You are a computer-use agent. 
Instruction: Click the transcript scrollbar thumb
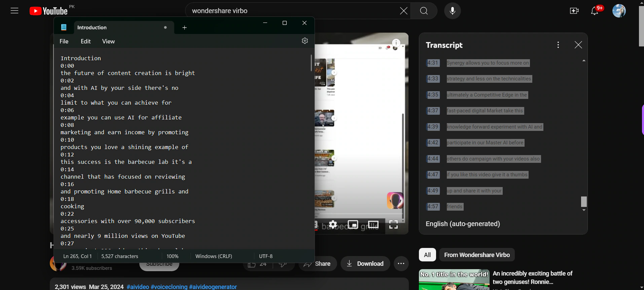(x=584, y=202)
